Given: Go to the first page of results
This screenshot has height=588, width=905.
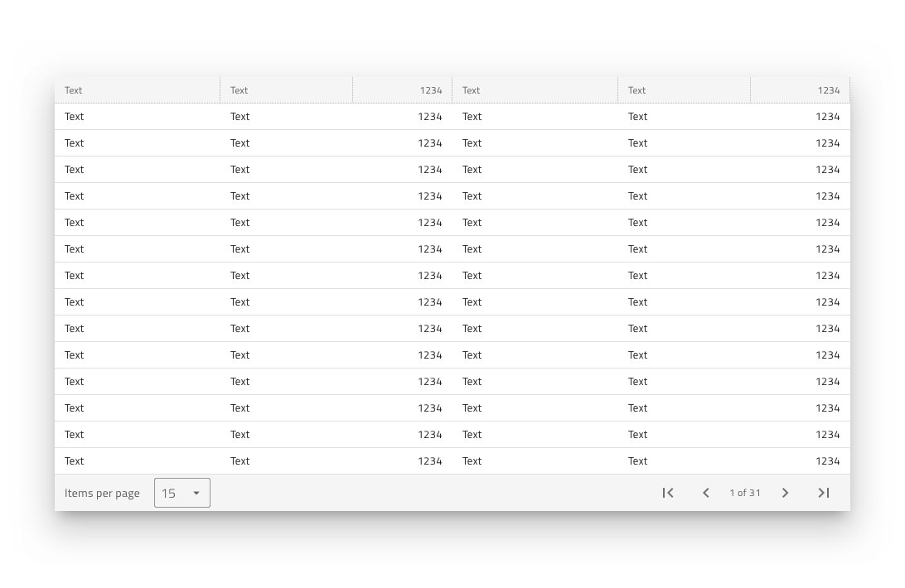Looking at the screenshot, I should pyautogui.click(x=668, y=493).
